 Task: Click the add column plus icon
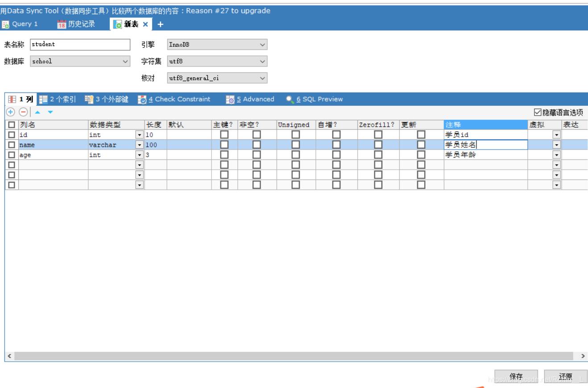(x=11, y=112)
